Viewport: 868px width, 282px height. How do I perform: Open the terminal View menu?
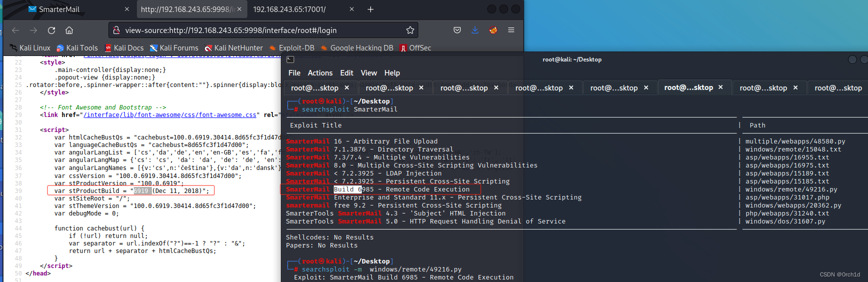click(x=369, y=73)
